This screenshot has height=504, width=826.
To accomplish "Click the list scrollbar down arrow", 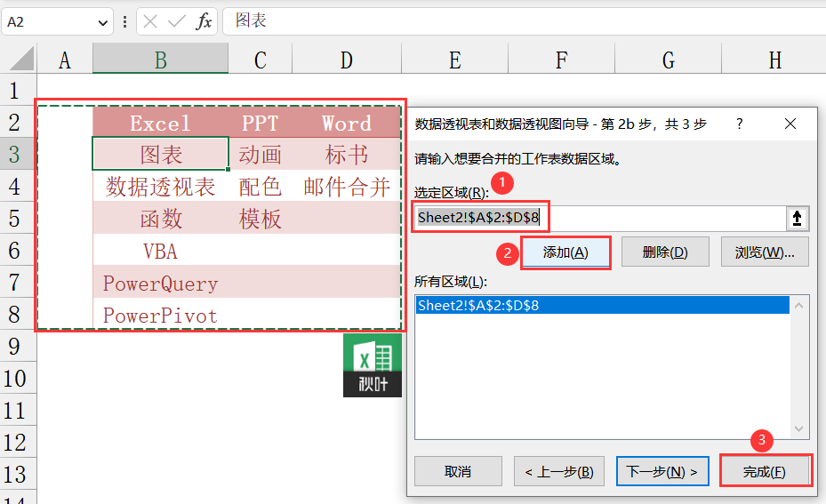I will coord(798,428).
